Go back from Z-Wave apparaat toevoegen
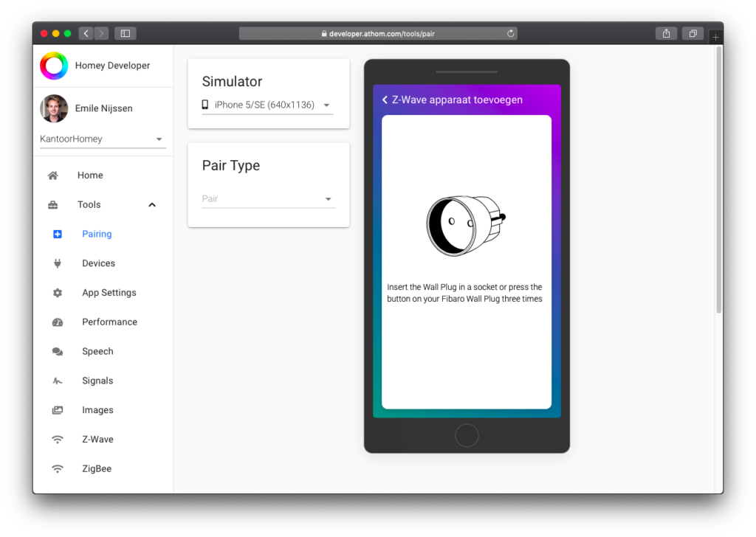756x537 pixels. tap(385, 100)
